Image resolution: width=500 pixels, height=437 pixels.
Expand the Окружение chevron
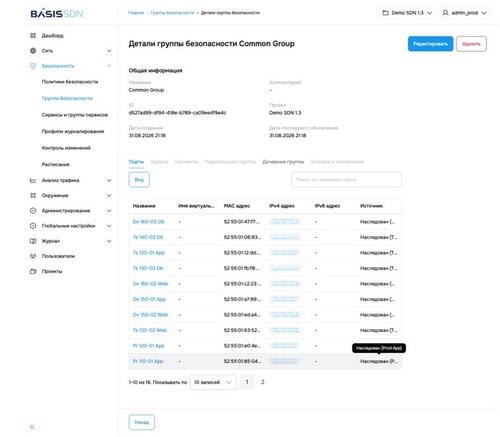pyautogui.click(x=109, y=195)
